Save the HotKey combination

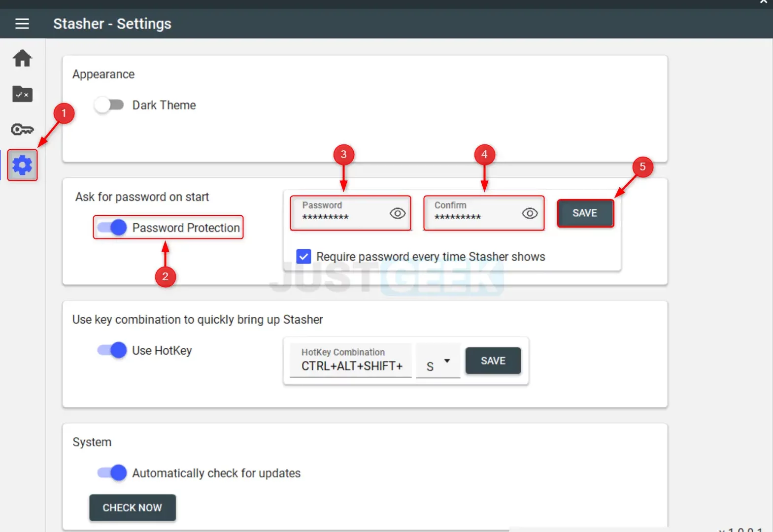tap(493, 361)
